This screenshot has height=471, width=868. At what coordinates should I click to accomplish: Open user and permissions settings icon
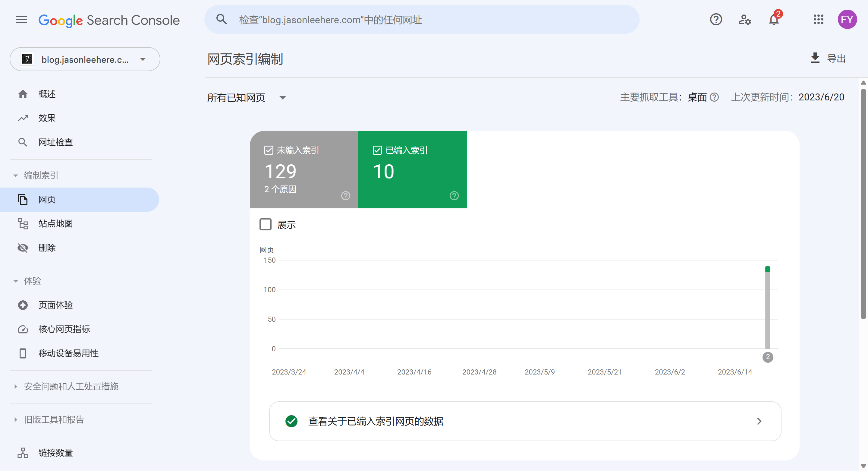tap(745, 20)
